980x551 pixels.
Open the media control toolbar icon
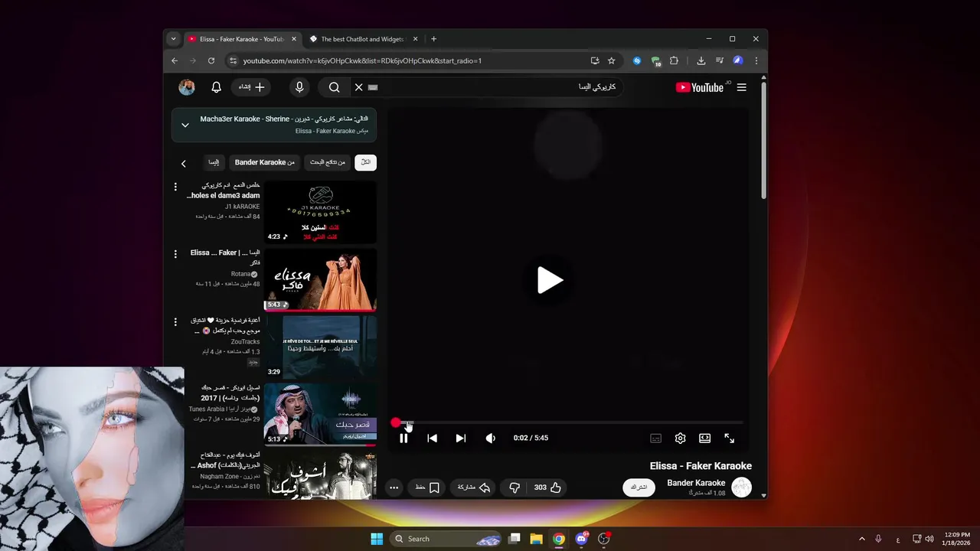[720, 60]
